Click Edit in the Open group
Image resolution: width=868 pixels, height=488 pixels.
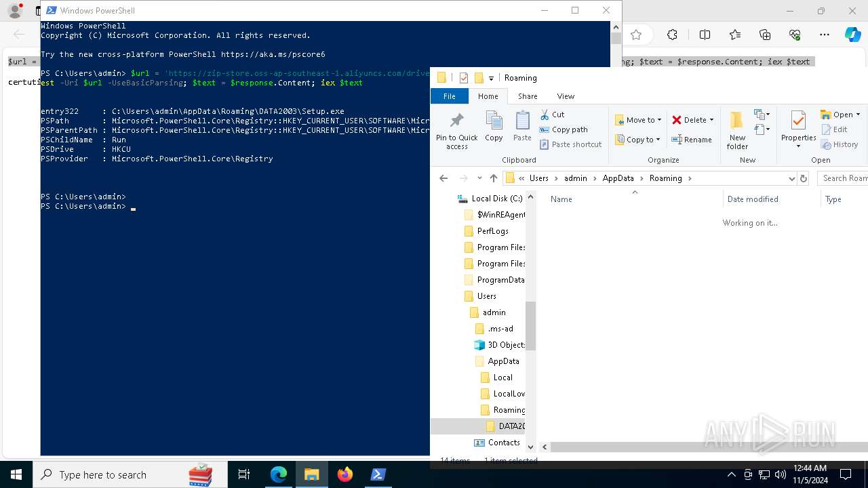tap(834, 129)
